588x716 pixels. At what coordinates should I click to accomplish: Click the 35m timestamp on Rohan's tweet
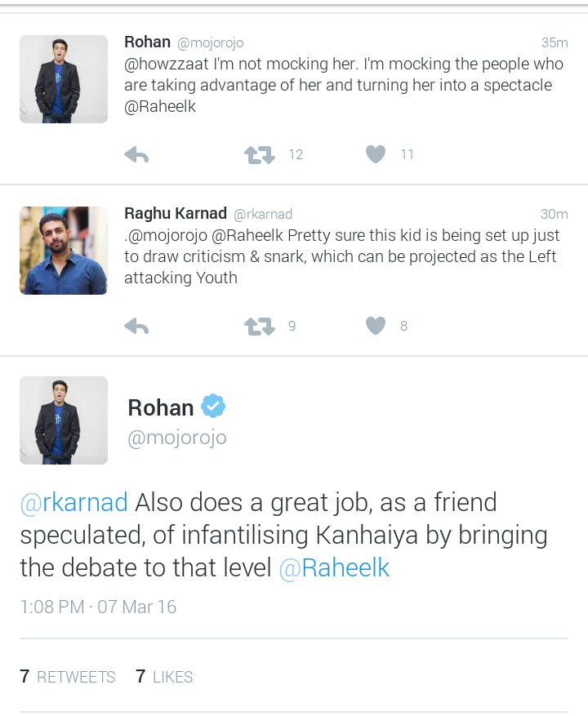(x=554, y=42)
